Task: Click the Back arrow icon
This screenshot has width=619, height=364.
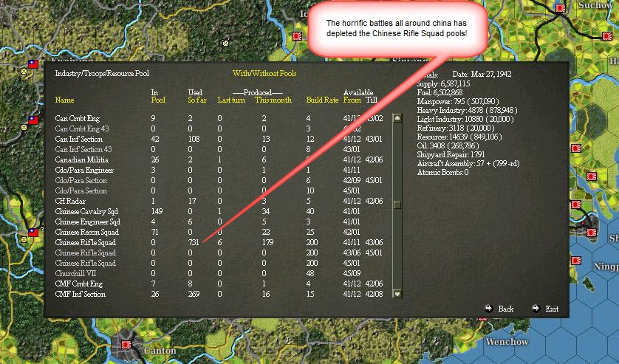Action: pos(489,309)
